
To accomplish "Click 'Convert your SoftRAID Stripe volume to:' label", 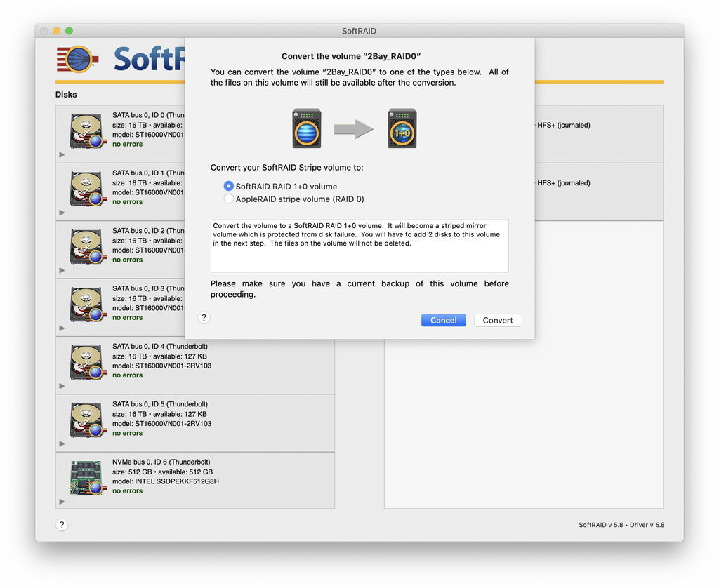I will click(287, 167).
